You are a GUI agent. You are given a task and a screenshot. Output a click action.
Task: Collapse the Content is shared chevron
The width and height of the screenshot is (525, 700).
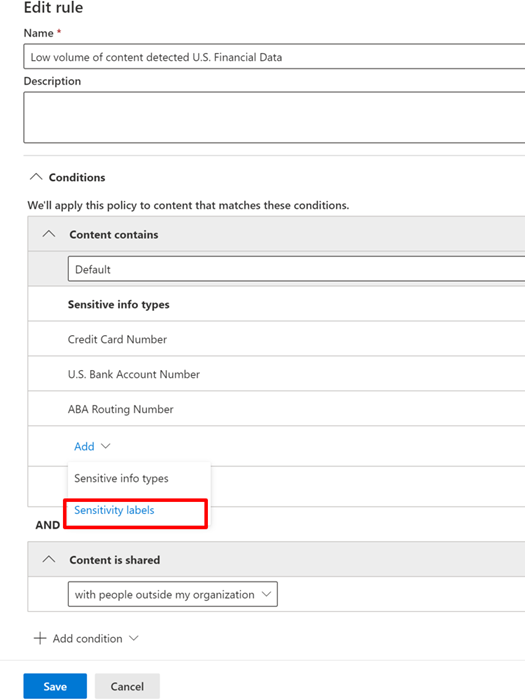click(49, 559)
